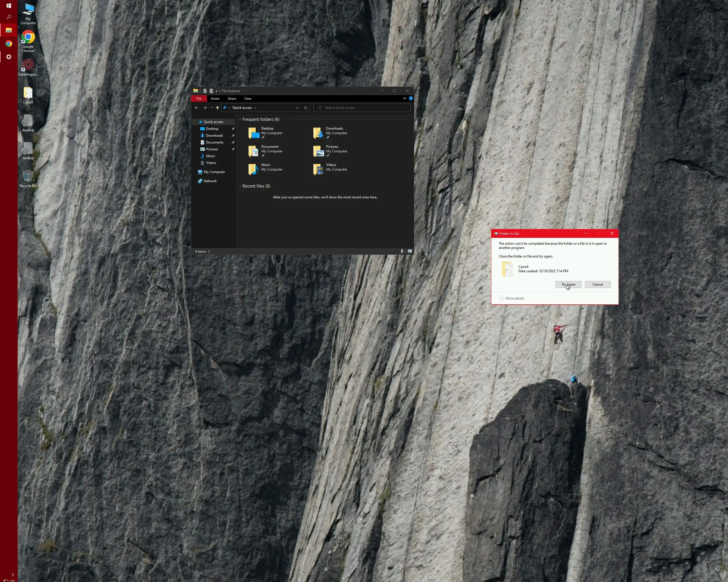This screenshot has height=582, width=728.
Task: Open the address bar history dropdown
Action: (x=297, y=108)
